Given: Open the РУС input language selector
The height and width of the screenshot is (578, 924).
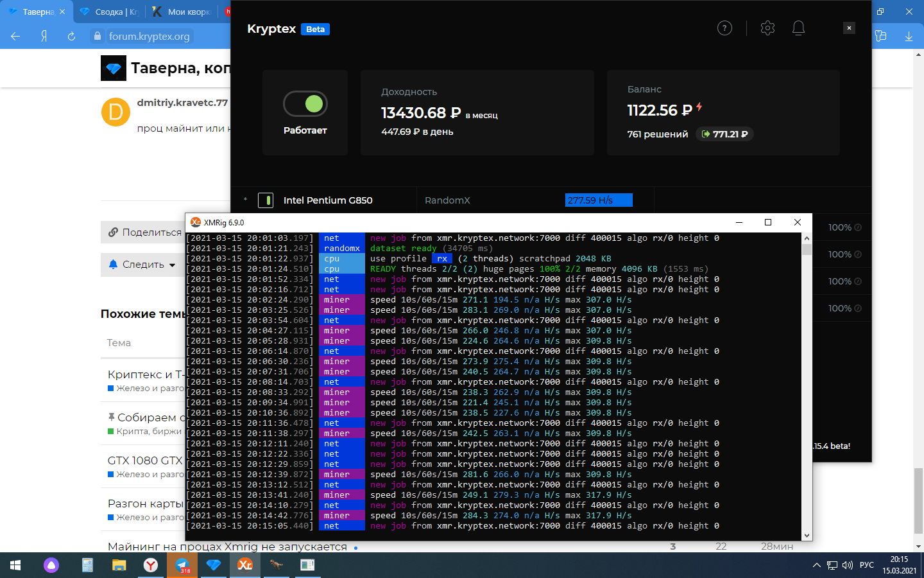Looking at the screenshot, I should pos(866,565).
